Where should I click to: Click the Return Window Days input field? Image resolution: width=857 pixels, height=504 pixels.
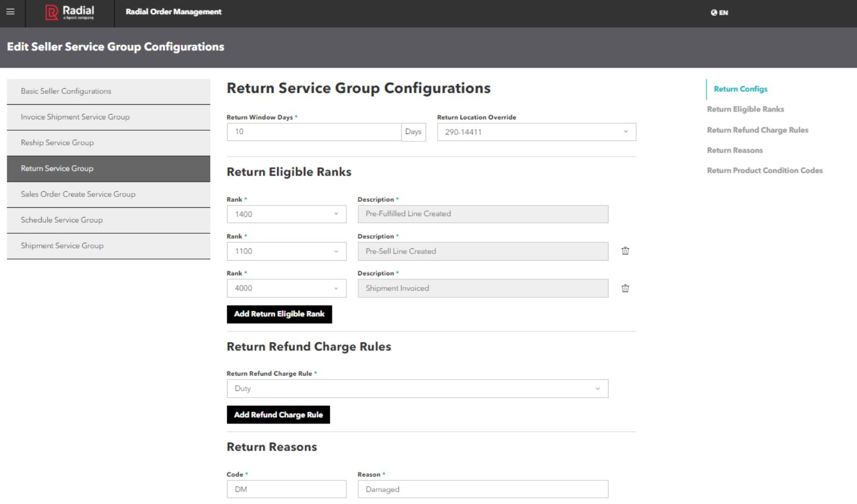tap(313, 132)
